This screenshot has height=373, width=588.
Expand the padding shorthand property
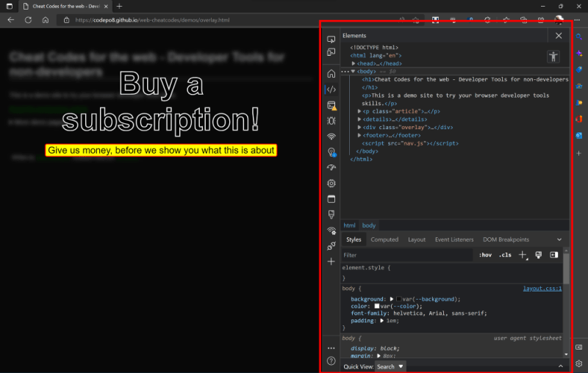pyautogui.click(x=381, y=321)
